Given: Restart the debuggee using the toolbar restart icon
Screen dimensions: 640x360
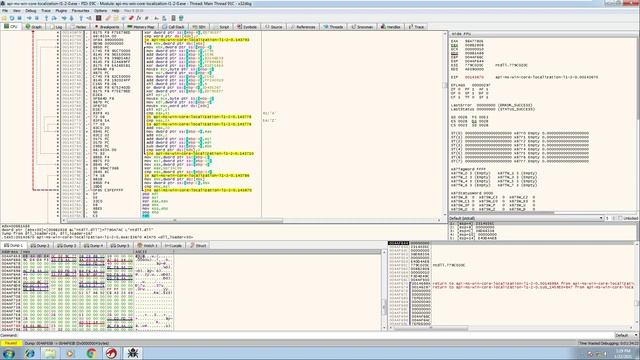Looking at the screenshot, I should 12,18.
